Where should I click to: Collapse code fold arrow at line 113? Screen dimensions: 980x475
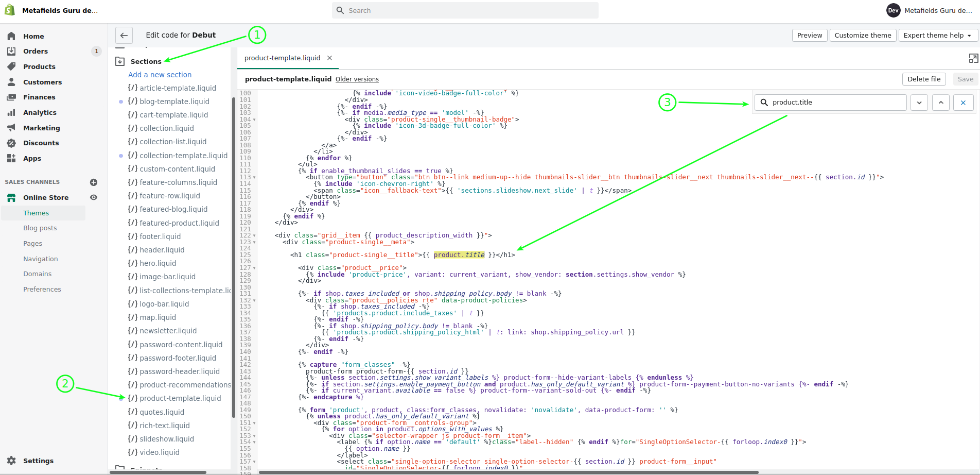(x=254, y=177)
